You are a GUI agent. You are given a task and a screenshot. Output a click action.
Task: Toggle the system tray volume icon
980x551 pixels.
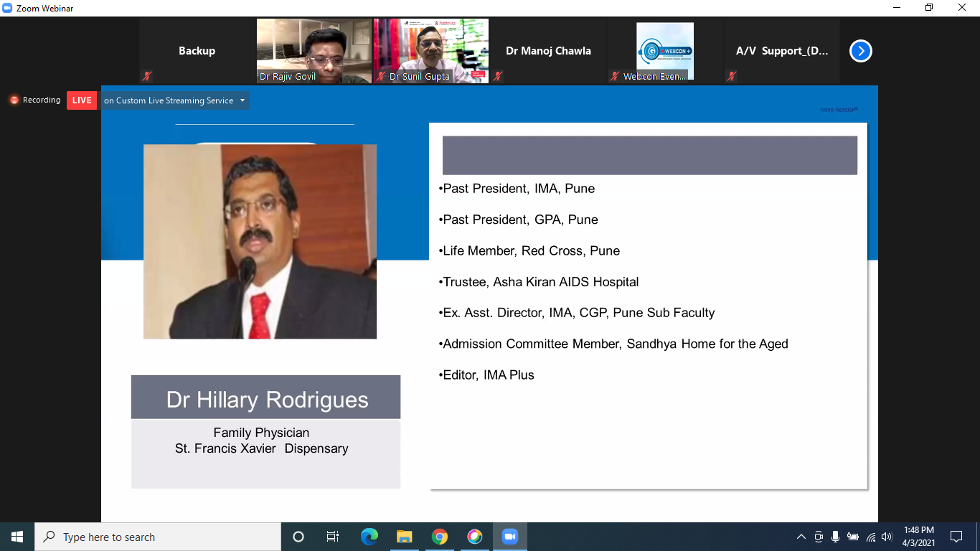[x=887, y=537]
